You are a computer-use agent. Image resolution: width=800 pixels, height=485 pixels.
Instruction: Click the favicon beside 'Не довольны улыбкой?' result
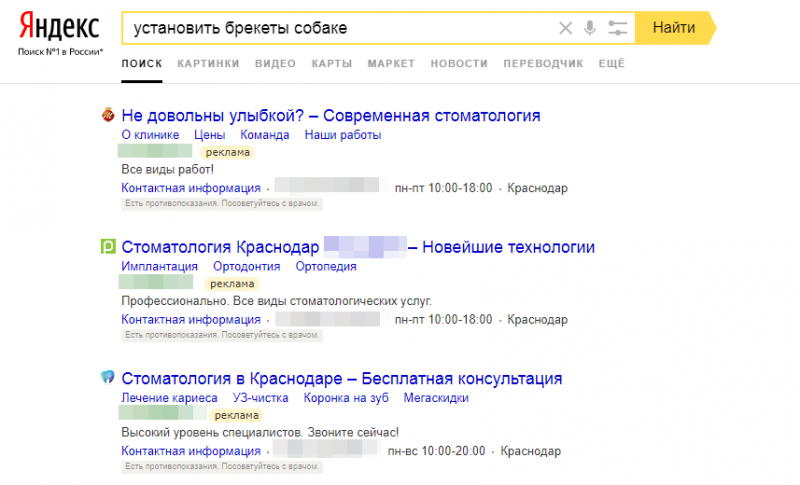(108, 115)
